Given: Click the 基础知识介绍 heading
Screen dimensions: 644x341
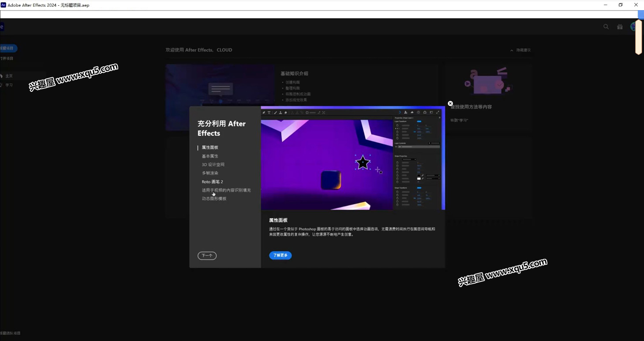Looking at the screenshot, I should (x=294, y=73).
